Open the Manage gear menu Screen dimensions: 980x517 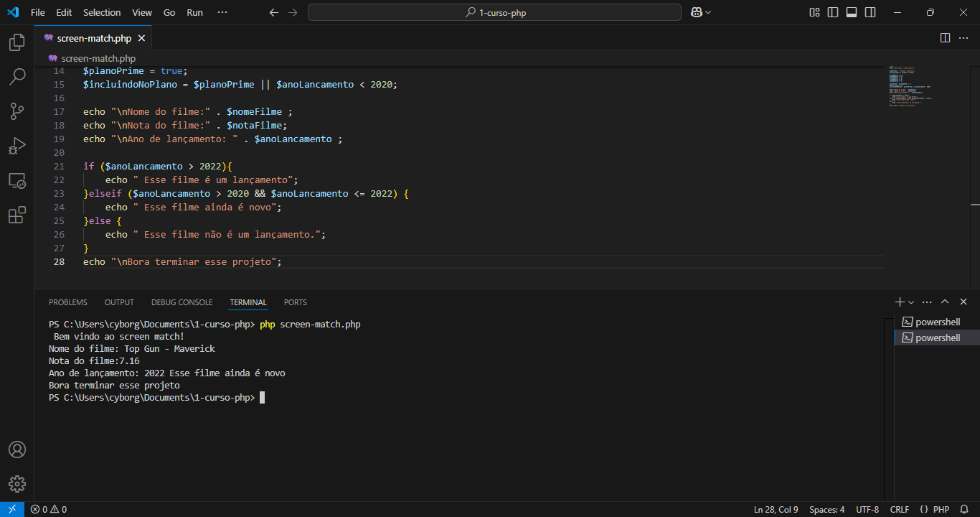17,484
